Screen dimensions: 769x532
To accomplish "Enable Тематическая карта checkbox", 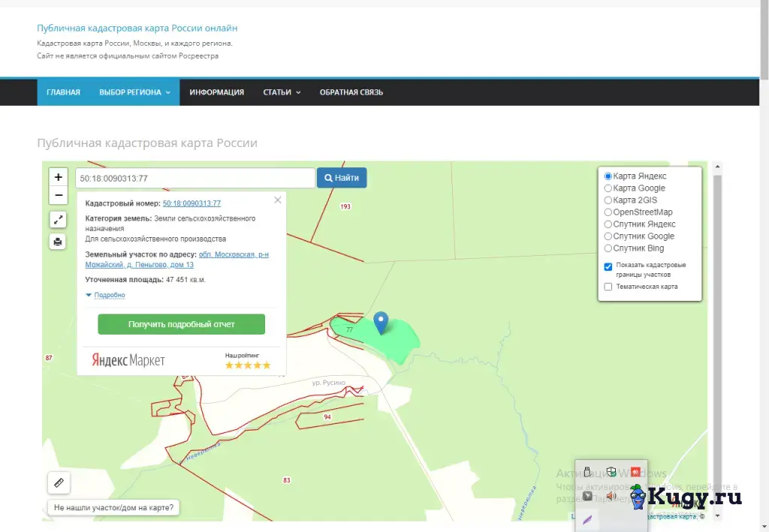I will (x=608, y=287).
